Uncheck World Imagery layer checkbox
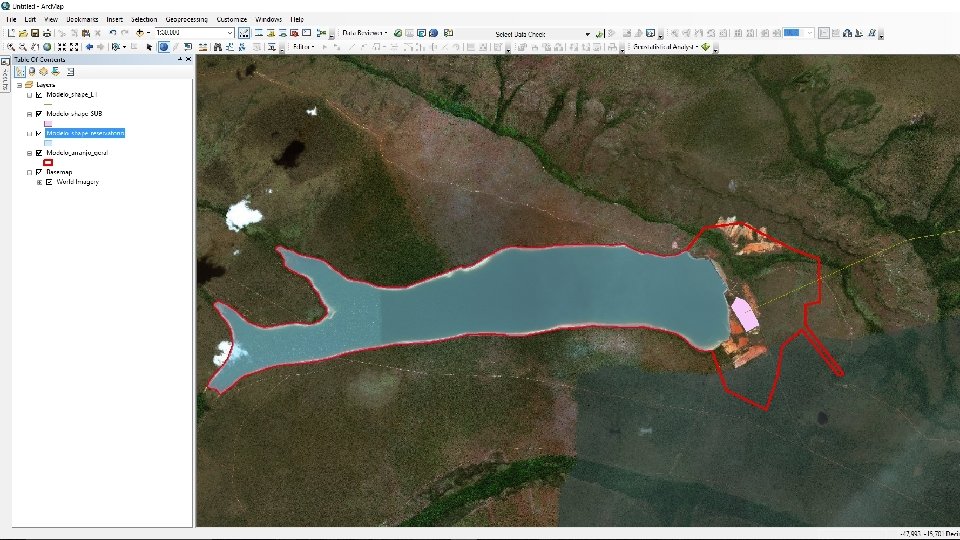Viewport: 960px width, 540px height. click(49, 182)
